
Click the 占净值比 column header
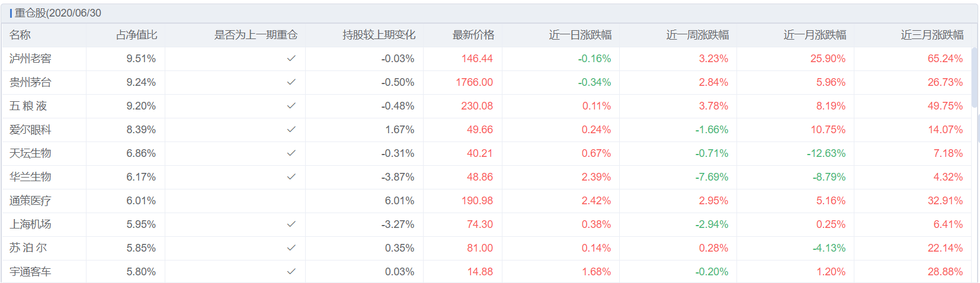[x=136, y=35]
